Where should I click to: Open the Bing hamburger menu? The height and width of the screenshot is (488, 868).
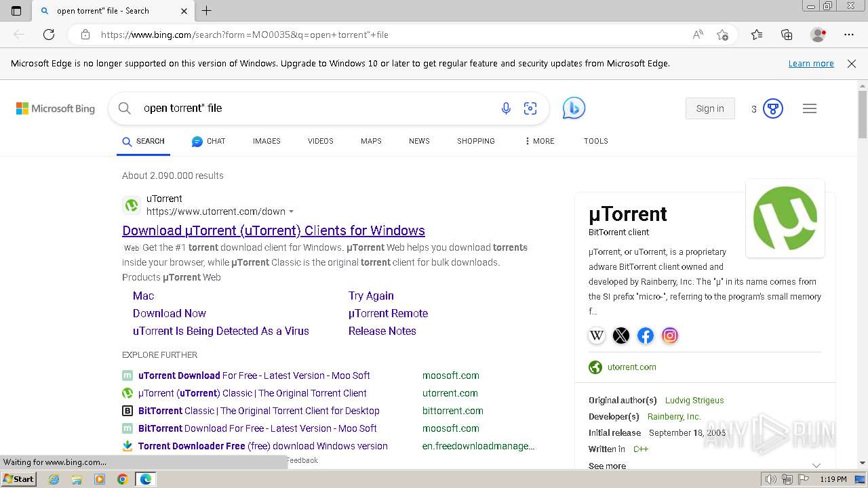pos(810,108)
